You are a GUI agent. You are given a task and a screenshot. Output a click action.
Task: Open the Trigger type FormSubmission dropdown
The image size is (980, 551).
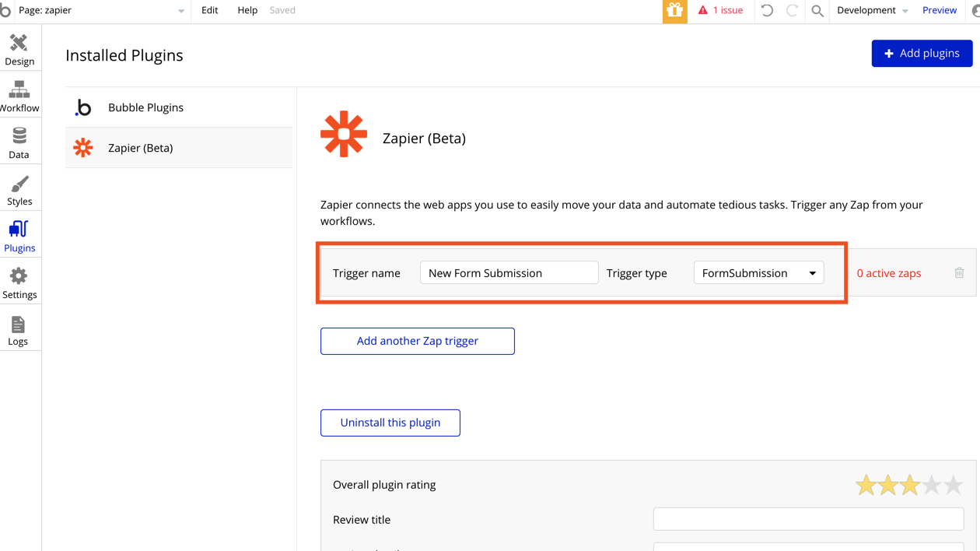tap(758, 272)
